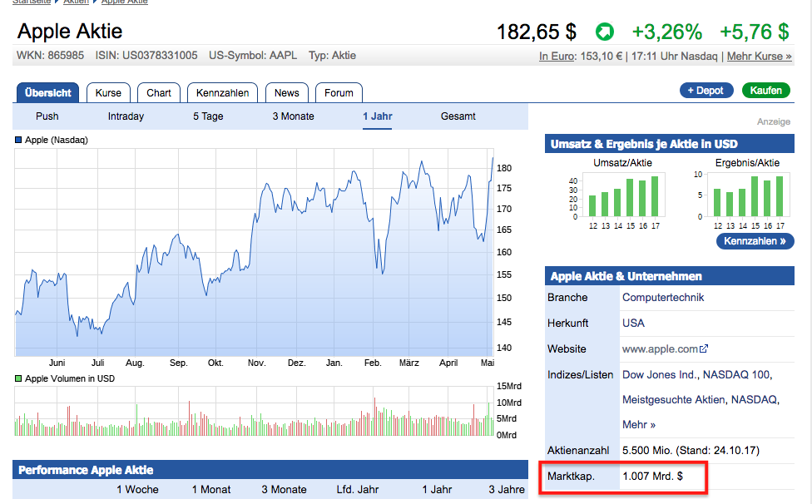
Task: Open the Apple Aktie breadcrumb link
Action: tap(124, 2)
